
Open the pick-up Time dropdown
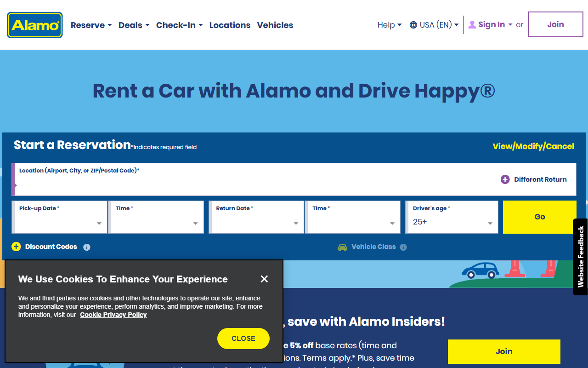(x=156, y=217)
